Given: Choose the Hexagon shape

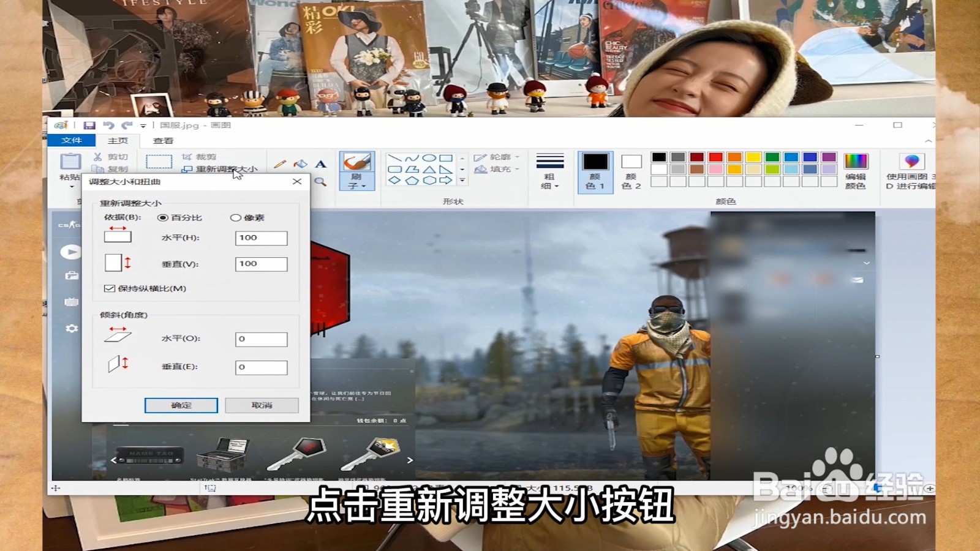Looking at the screenshot, I should [x=429, y=180].
